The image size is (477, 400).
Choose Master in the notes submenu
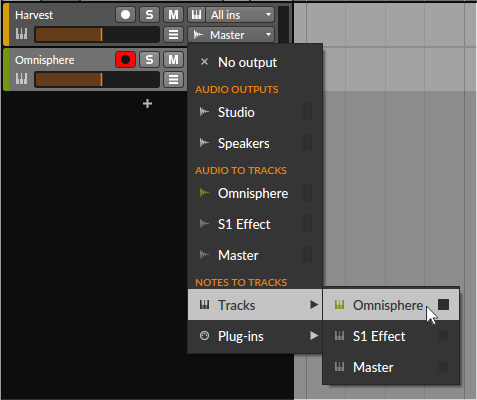(x=391, y=367)
